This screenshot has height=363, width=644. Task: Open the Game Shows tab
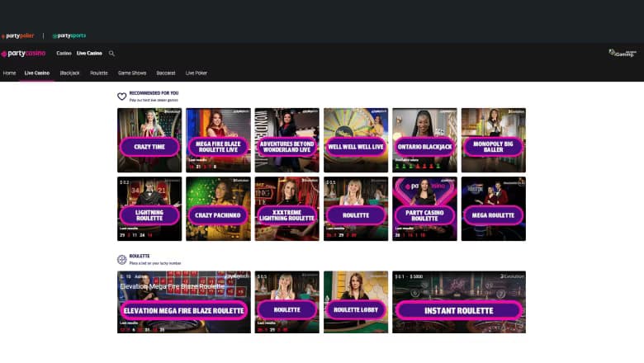click(132, 73)
